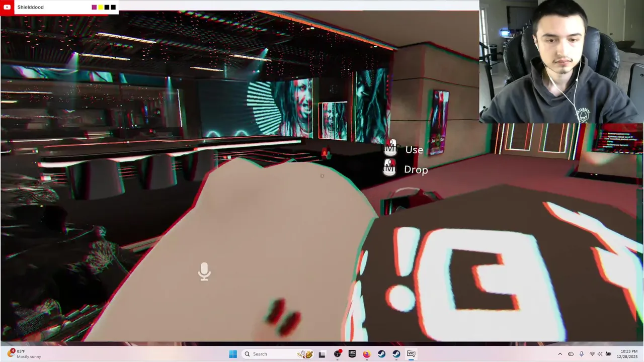
Task: Click the Use prompt label
Action: tap(414, 150)
